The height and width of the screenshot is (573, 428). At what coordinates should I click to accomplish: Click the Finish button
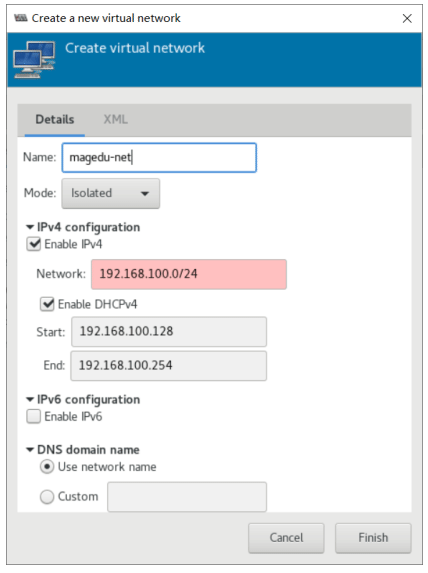(373, 538)
